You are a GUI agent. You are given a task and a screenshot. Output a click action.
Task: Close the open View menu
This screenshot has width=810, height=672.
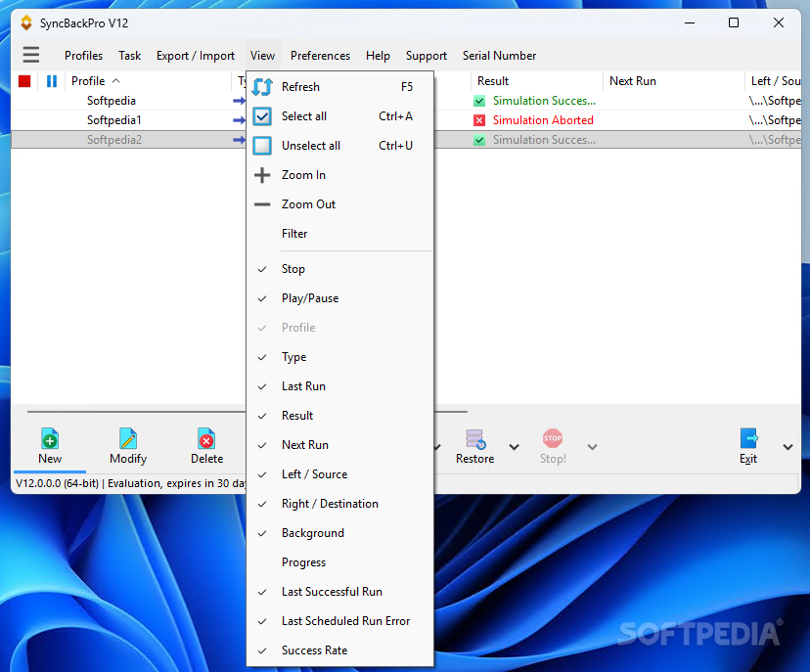tap(262, 56)
